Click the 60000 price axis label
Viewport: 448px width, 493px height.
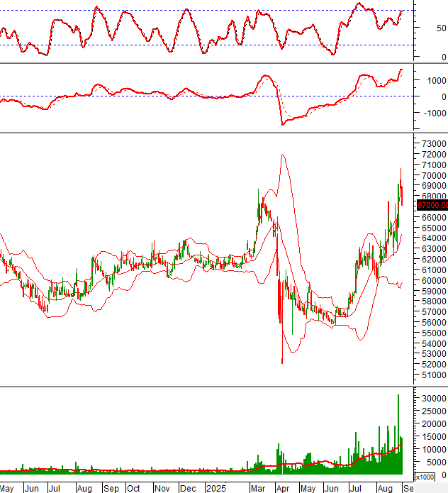pos(432,280)
